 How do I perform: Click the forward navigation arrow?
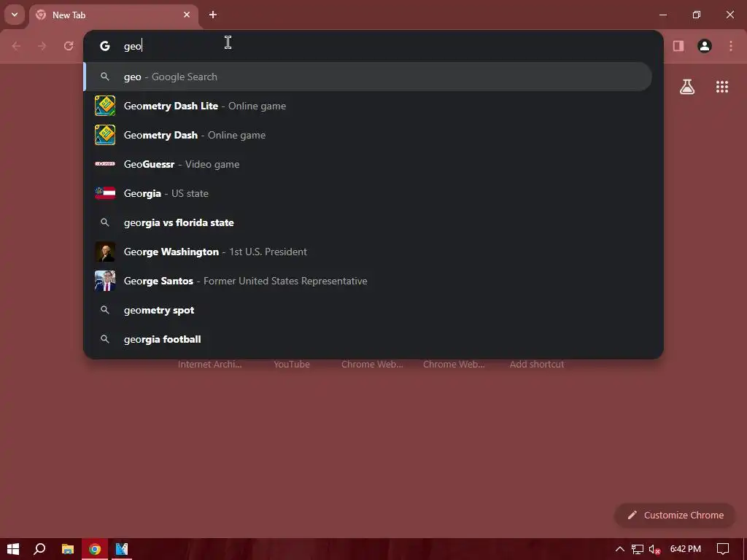tap(42, 46)
